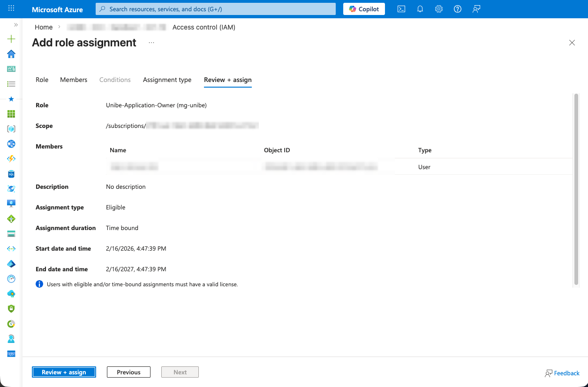Click the SQL databases sidebar icon
This screenshot has height=387, width=588.
(x=11, y=174)
